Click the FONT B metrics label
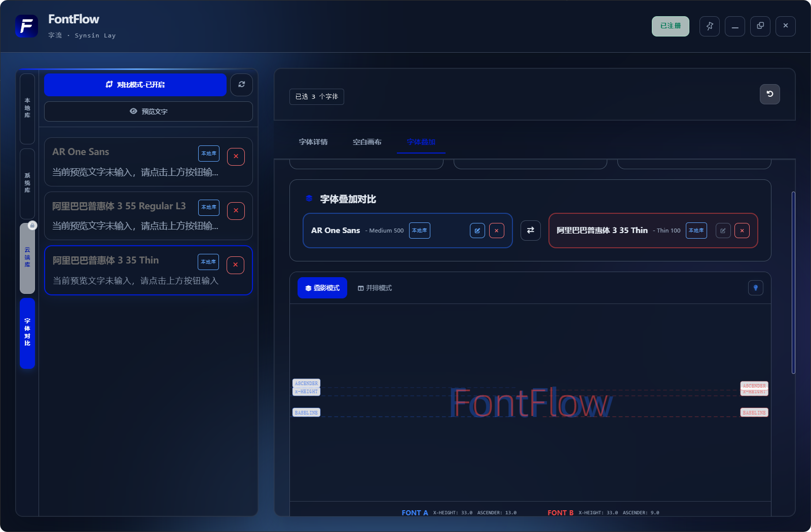Image resolution: width=811 pixels, height=532 pixels. click(x=561, y=513)
